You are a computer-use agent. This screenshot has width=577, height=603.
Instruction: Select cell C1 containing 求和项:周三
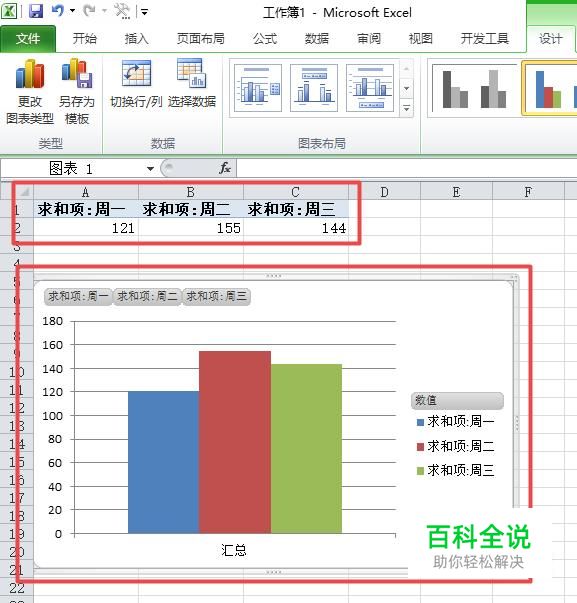pyautogui.click(x=296, y=209)
